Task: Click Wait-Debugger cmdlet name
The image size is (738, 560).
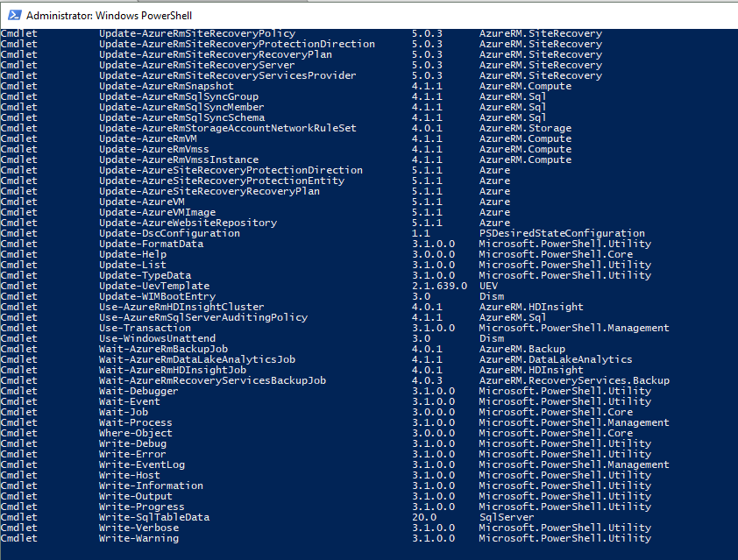Action: tap(138, 391)
